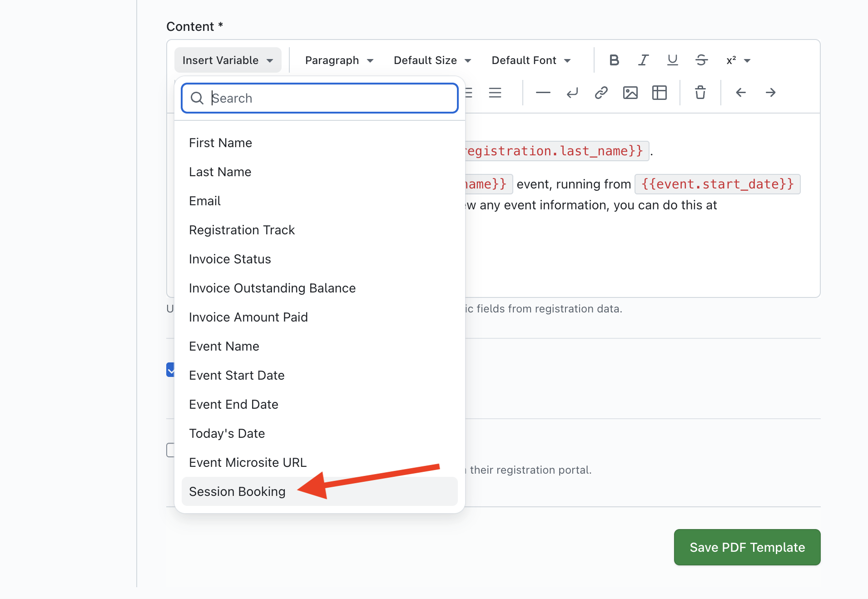
Task: Insert a line break
Action: (x=572, y=93)
